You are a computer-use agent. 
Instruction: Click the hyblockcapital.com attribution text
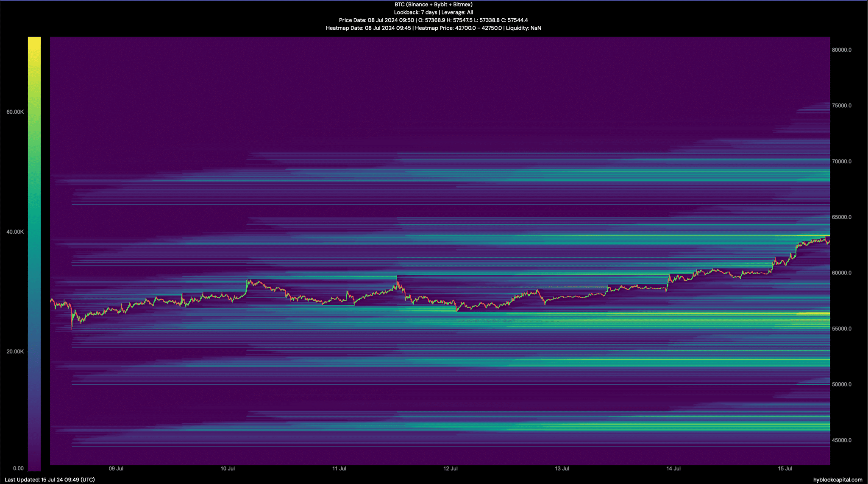point(837,480)
